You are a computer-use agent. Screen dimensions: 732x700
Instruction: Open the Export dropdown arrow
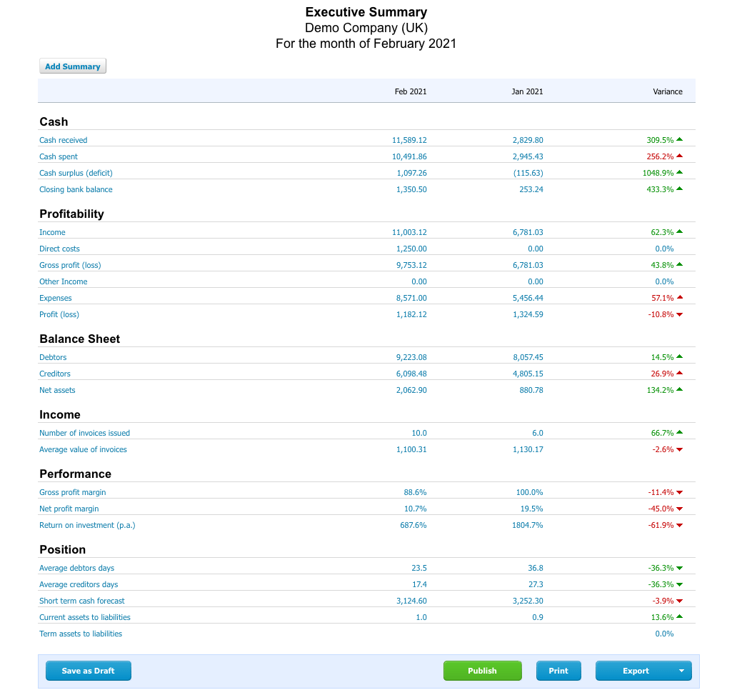pos(681,671)
